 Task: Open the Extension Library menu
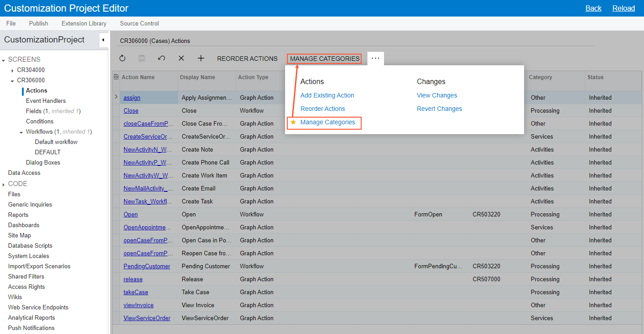84,23
